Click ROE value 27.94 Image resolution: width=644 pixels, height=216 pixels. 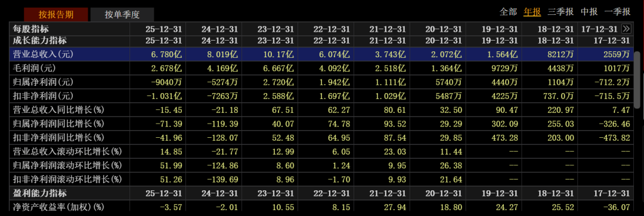[x=396, y=208]
